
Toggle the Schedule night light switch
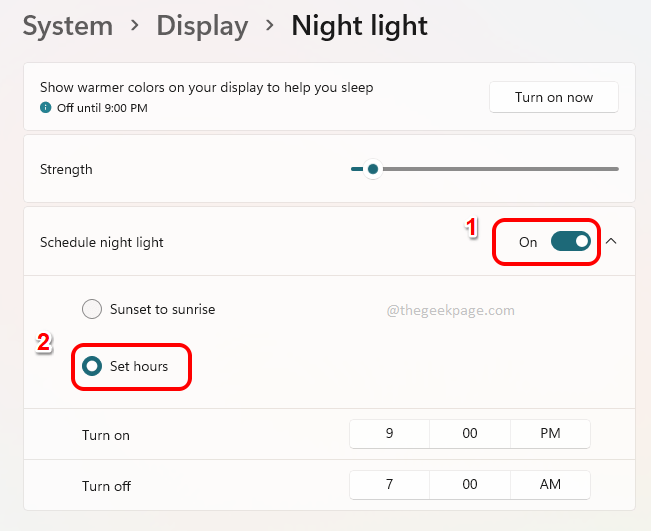click(x=570, y=241)
